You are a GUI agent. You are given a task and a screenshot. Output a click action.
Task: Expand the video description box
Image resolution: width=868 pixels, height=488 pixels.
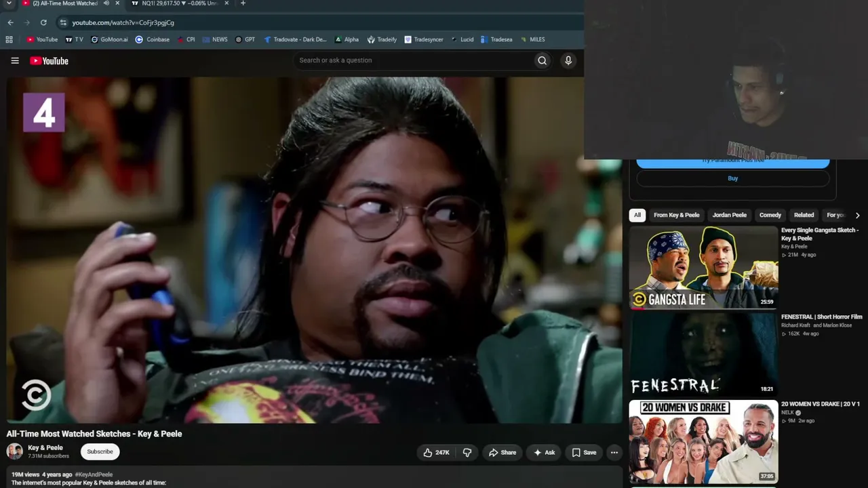tap(314, 477)
